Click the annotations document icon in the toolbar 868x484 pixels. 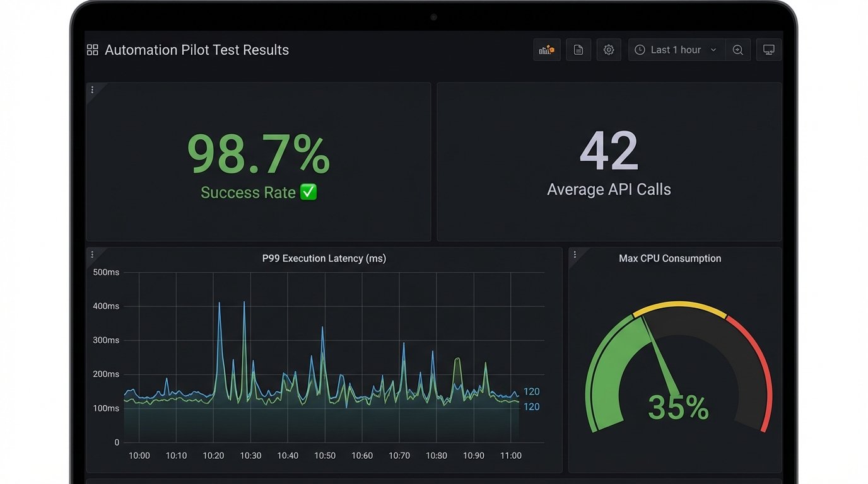[578, 49]
